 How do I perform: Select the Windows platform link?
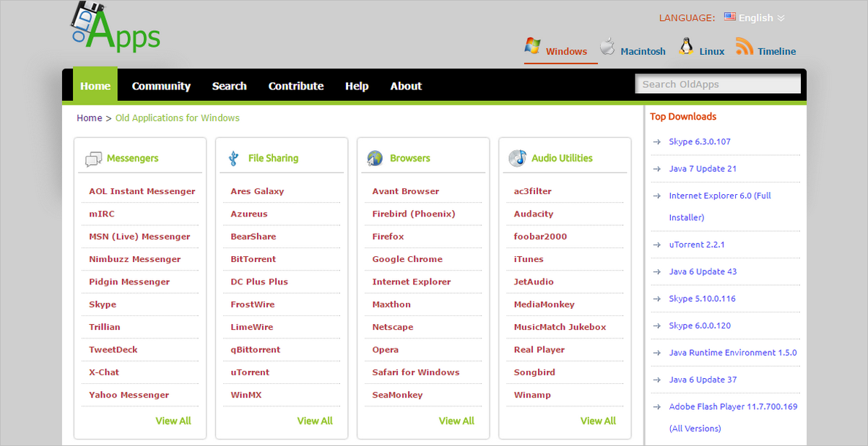(x=566, y=51)
